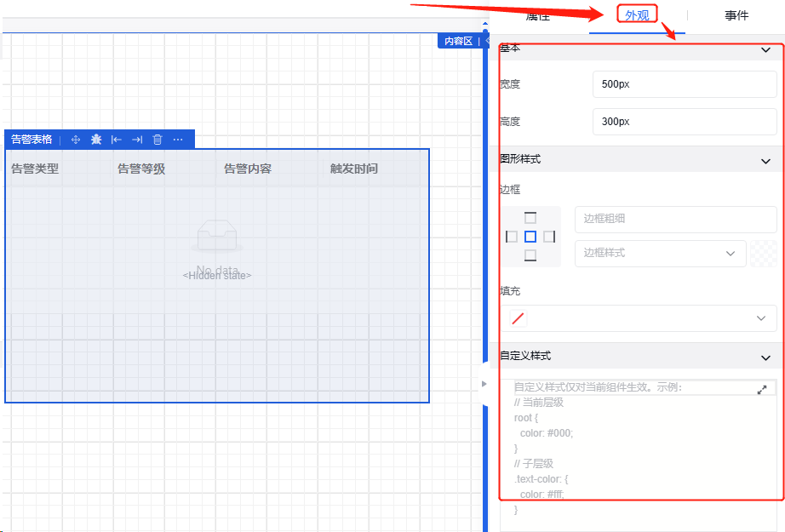This screenshot has height=532, width=785.
Task: Click the 告警类型 column header
Action: (x=35, y=169)
